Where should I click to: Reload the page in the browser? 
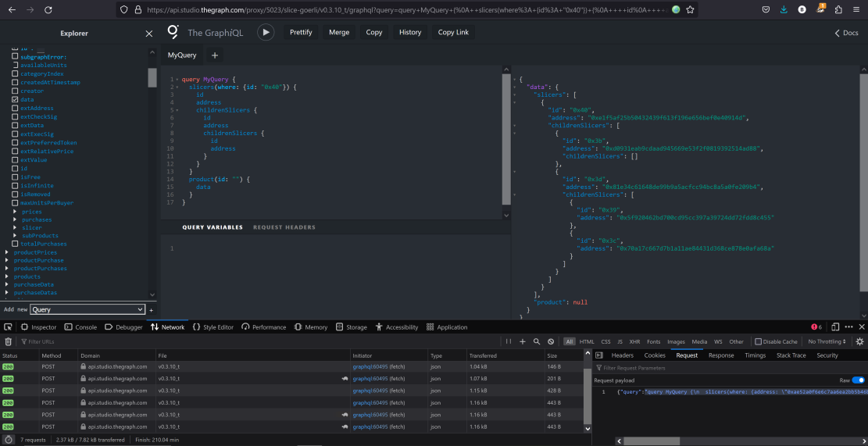click(48, 10)
